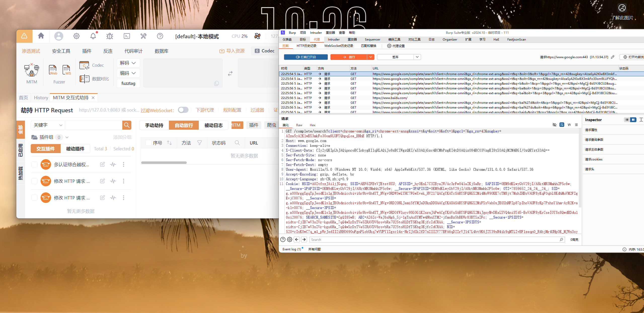Open the terminal console icon
The width and height of the screenshot is (644, 313).
[127, 36]
